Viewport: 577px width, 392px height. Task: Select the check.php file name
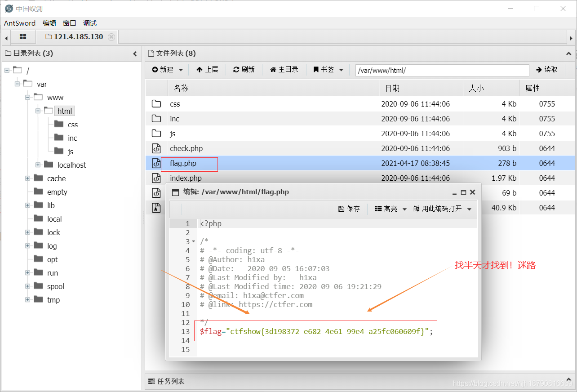point(186,148)
